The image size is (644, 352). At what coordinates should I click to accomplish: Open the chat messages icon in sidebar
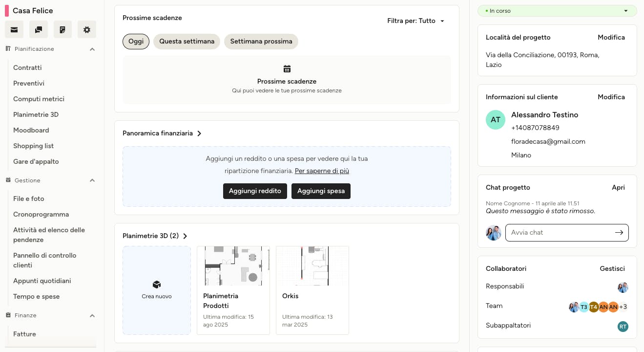[39, 29]
